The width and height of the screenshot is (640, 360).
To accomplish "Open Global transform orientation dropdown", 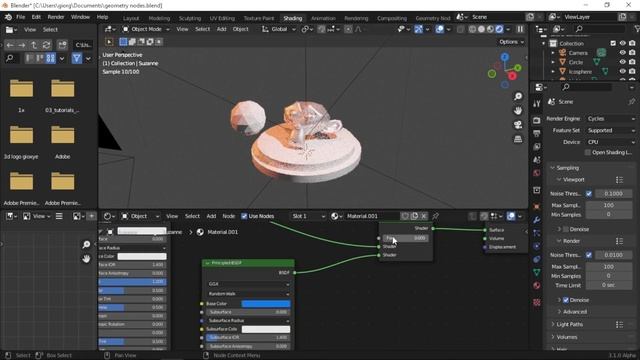I will tap(278, 29).
